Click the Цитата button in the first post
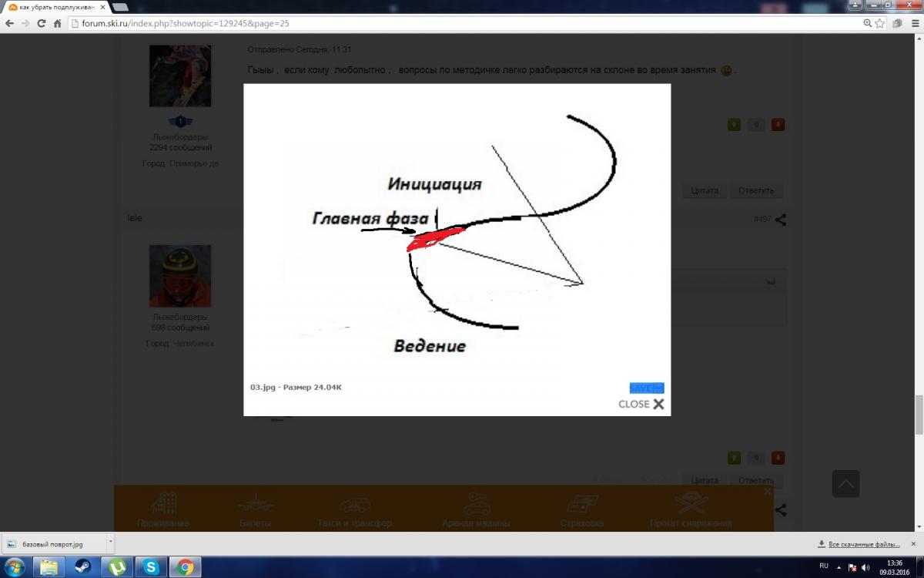The image size is (924, 578). pyautogui.click(x=704, y=190)
